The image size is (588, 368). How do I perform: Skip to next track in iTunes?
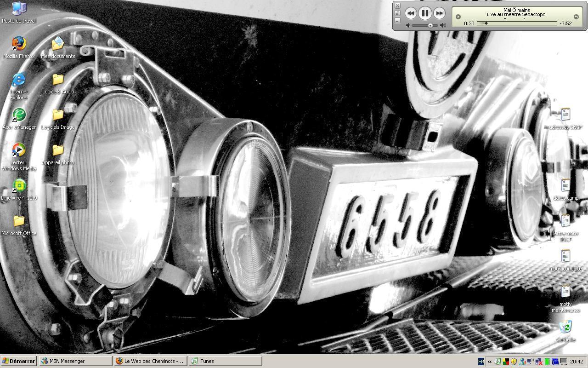coord(439,13)
